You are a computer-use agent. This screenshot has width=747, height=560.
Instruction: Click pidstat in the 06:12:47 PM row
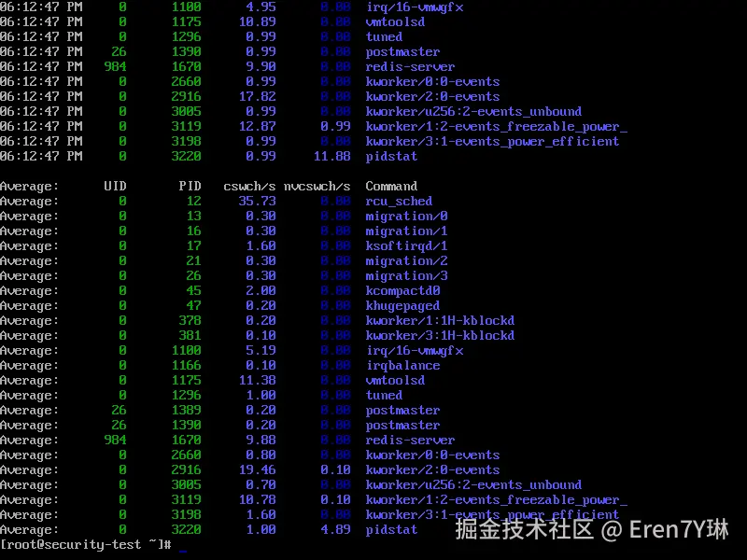pos(391,156)
